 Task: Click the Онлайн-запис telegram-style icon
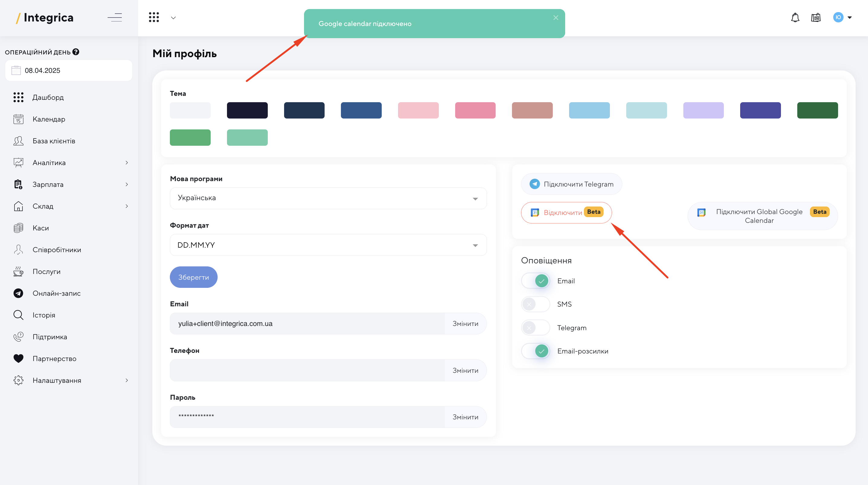click(x=18, y=293)
